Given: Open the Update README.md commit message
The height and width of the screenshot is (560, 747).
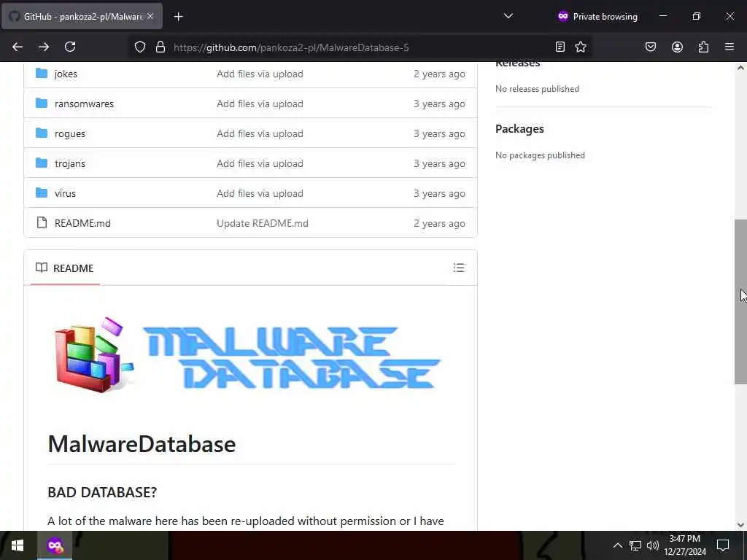Looking at the screenshot, I should pyautogui.click(x=263, y=223).
